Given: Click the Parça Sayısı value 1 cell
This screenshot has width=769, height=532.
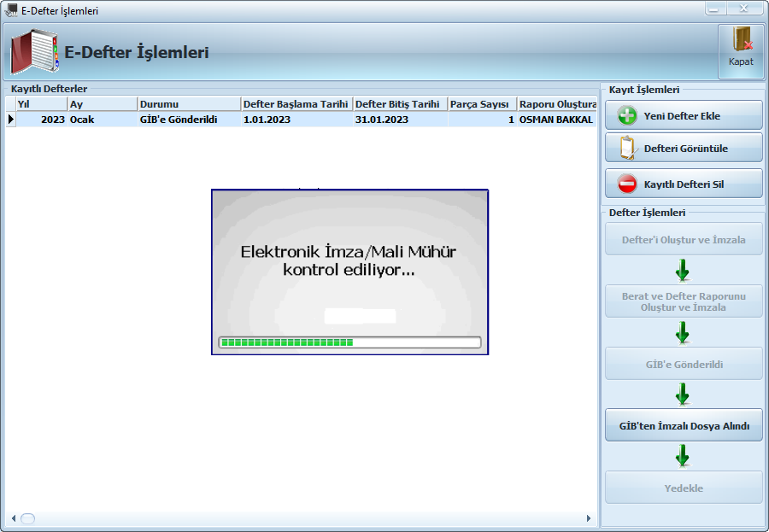Looking at the screenshot, I should [482, 120].
